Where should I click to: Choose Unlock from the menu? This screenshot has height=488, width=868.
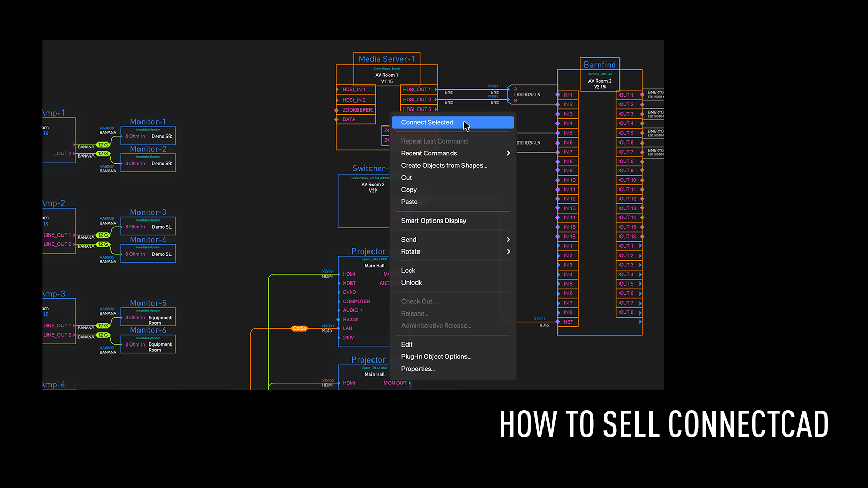[x=411, y=283]
